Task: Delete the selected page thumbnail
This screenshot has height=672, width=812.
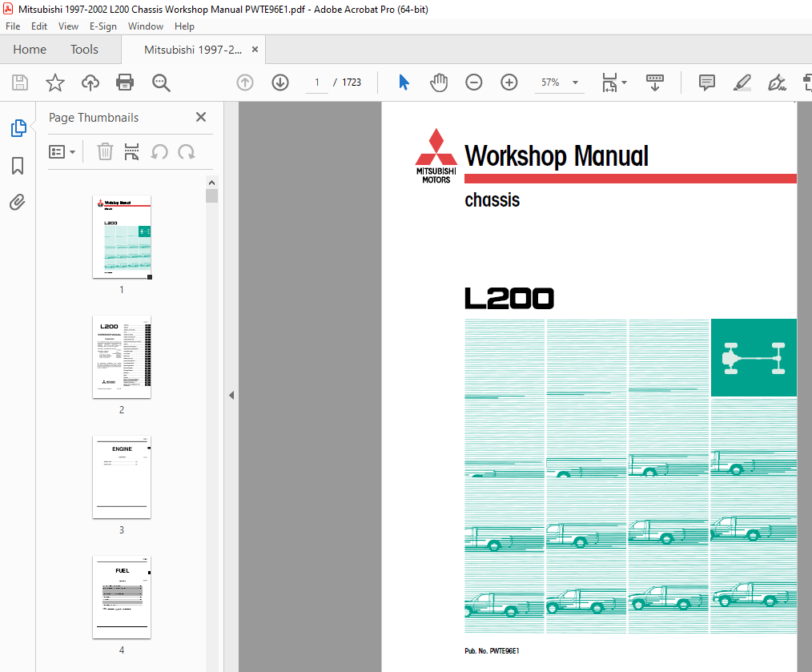Action: click(x=105, y=152)
